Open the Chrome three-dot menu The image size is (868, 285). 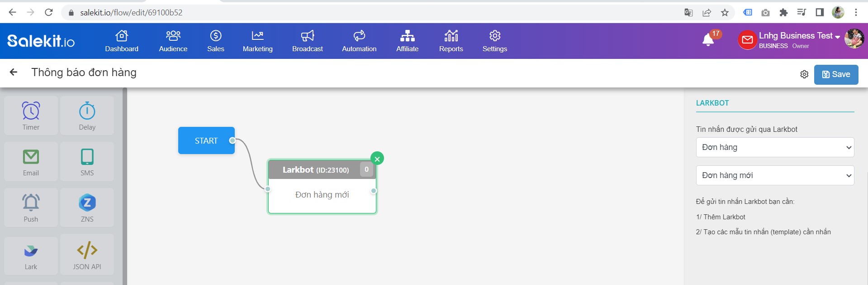click(x=856, y=12)
